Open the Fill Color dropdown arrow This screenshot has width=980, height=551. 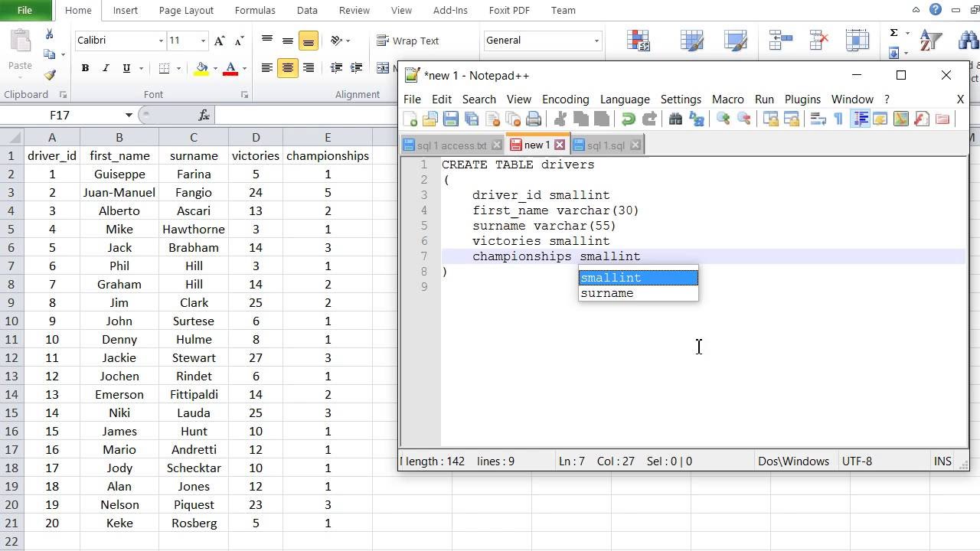(x=215, y=68)
